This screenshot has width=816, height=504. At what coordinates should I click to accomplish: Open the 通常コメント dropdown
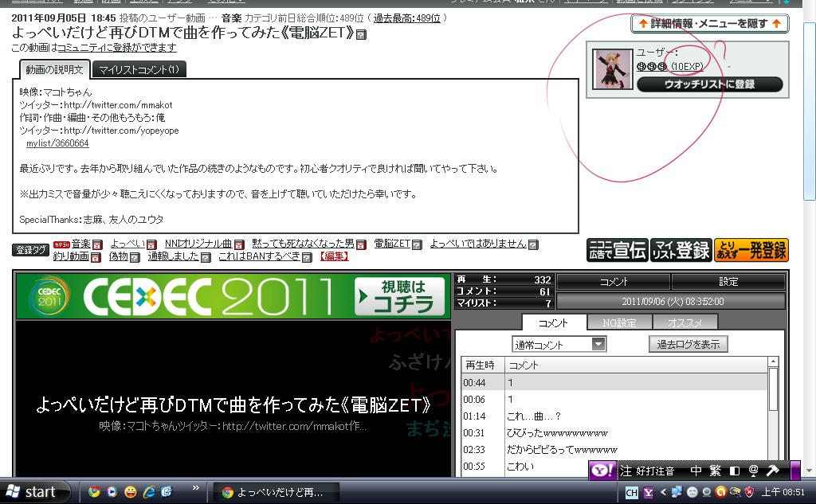point(559,344)
